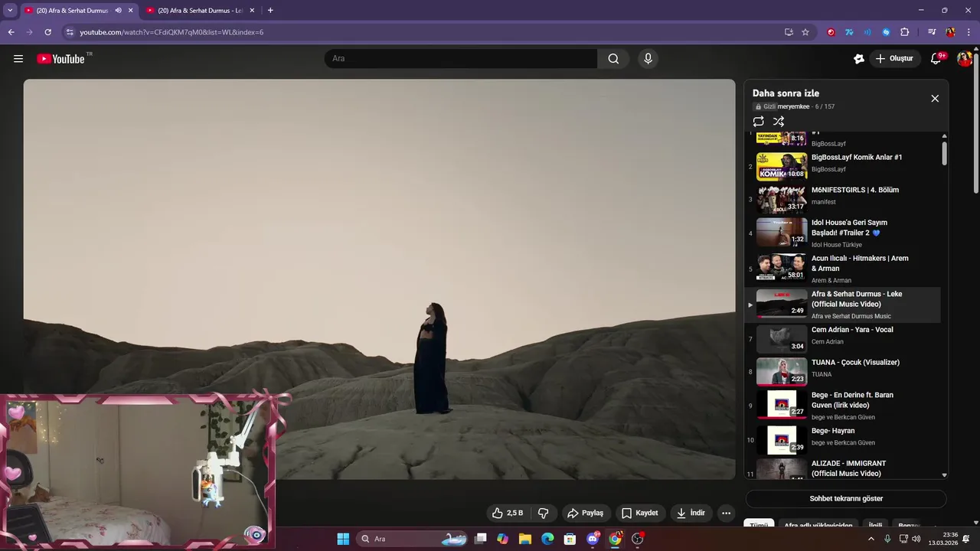Screen dimensions: 980x551
Task: Start voice search with the microphone icon
Action: point(648,59)
